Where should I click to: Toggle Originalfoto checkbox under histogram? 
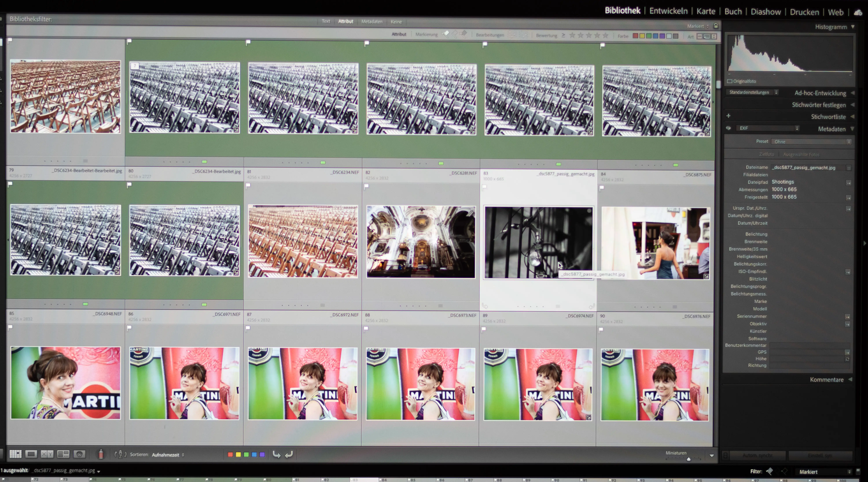[x=730, y=81]
